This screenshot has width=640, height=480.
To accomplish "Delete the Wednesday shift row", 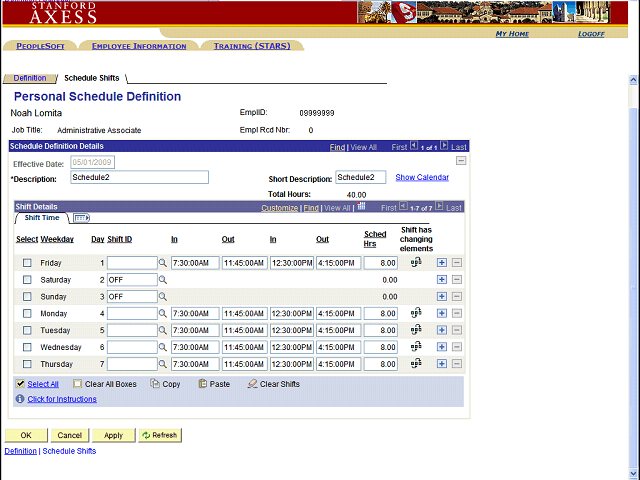I will point(457,347).
